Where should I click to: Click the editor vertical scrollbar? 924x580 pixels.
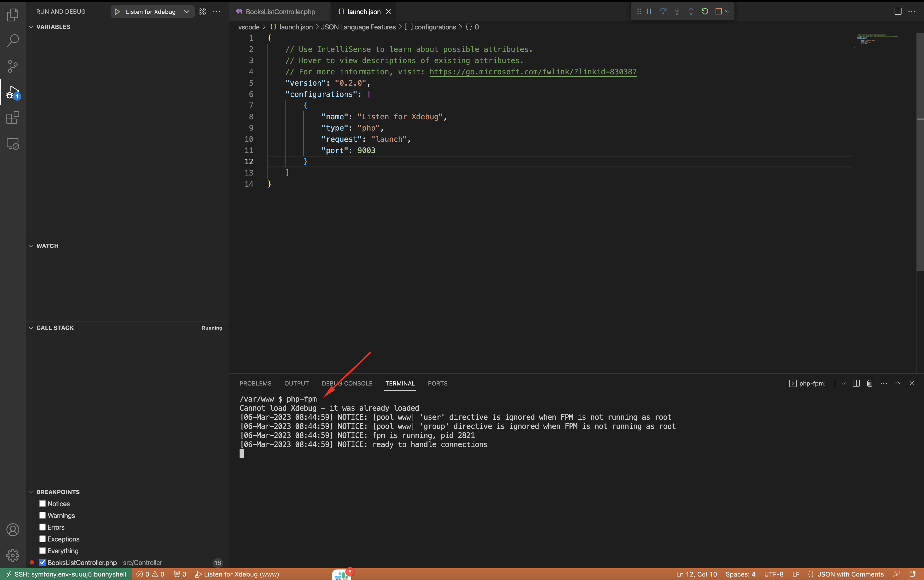(x=920, y=151)
